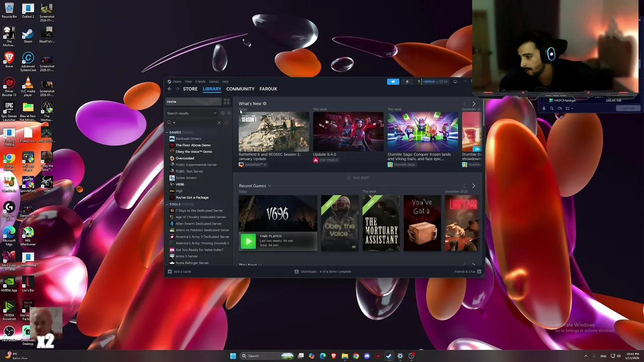Open Games menu
This screenshot has height=362, width=644.
pos(214,81)
